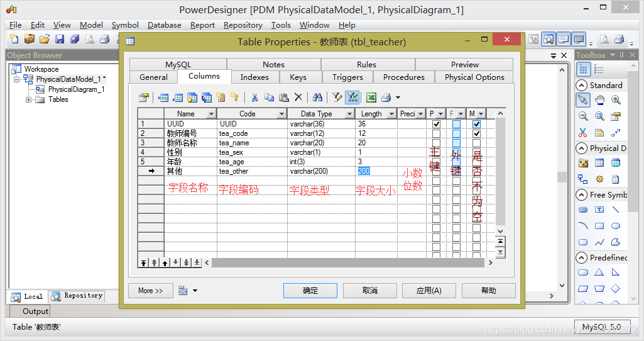The image size is (644, 341).
Task: Click the 应用(A) button
Action: pos(429,291)
